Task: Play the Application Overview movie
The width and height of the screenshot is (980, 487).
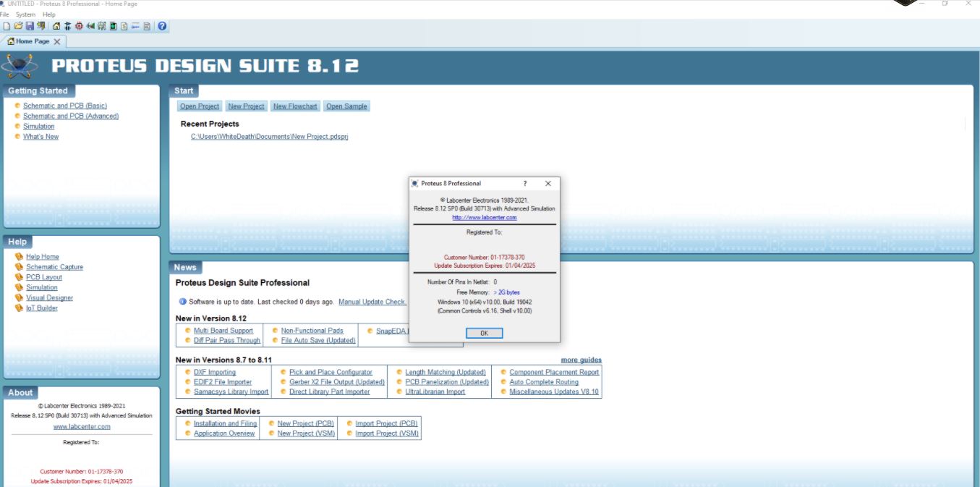Action: (224, 433)
